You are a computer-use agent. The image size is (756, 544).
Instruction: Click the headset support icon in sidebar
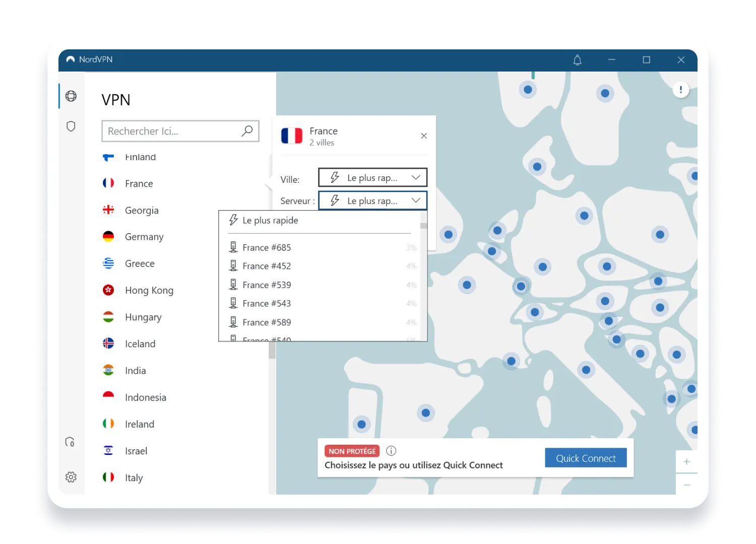71,442
